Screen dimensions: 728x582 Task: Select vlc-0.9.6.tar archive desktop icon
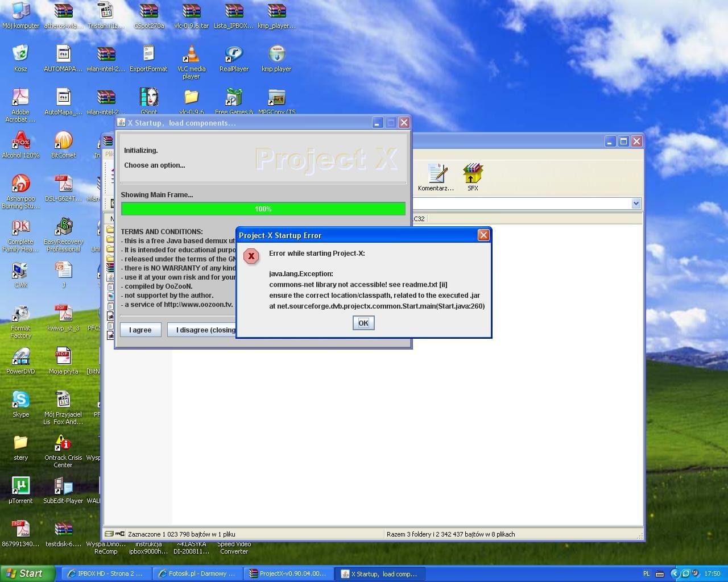191,15
